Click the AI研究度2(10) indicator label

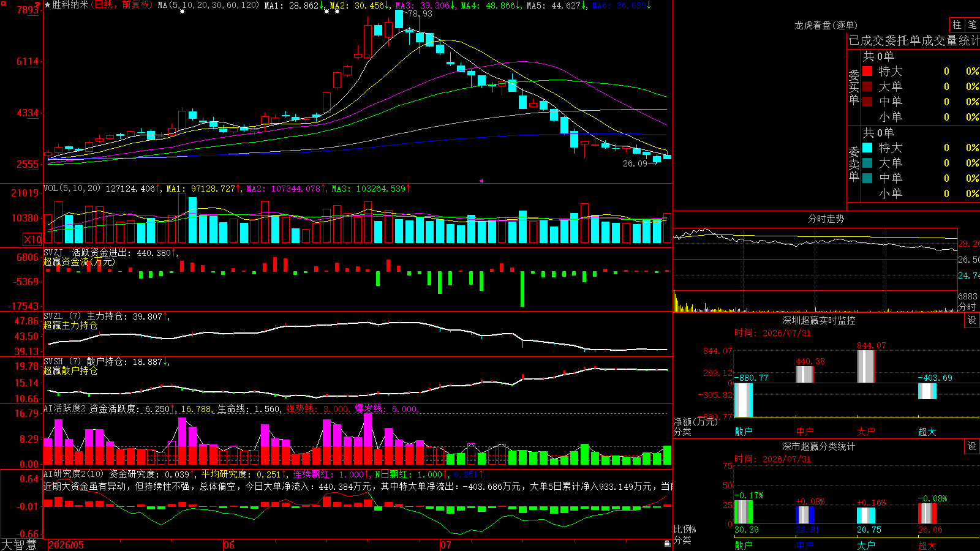click(x=73, y=474)
